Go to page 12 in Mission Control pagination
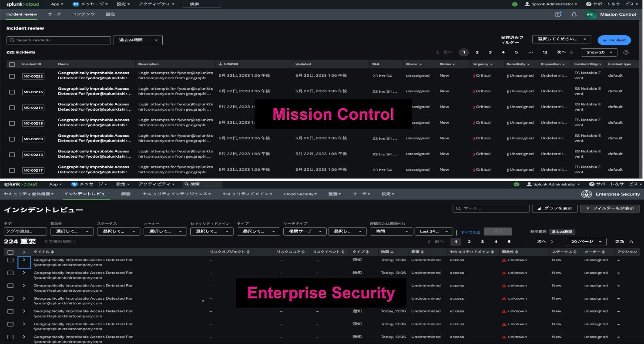The height and width of the screenshot is (344, 644). point(545,52)
